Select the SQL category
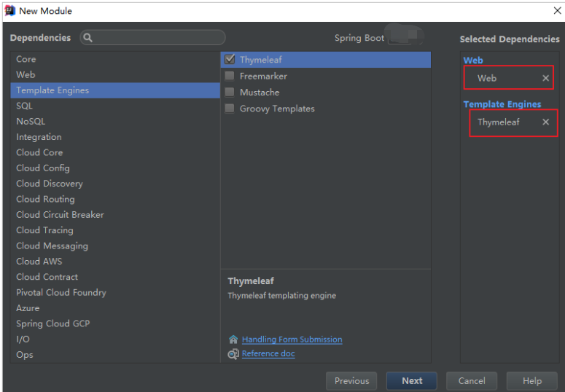Screen dimensions: 565x392 [25, 106]
